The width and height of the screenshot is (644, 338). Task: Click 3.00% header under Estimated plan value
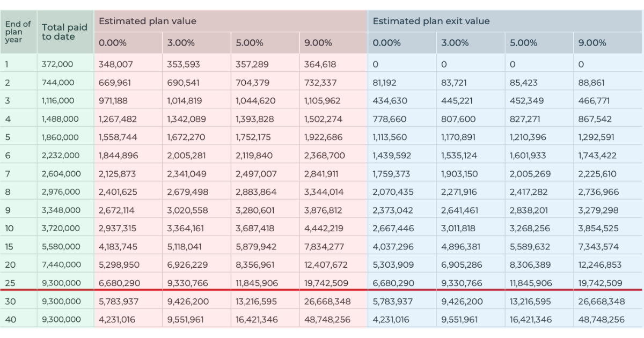[181, 43]
